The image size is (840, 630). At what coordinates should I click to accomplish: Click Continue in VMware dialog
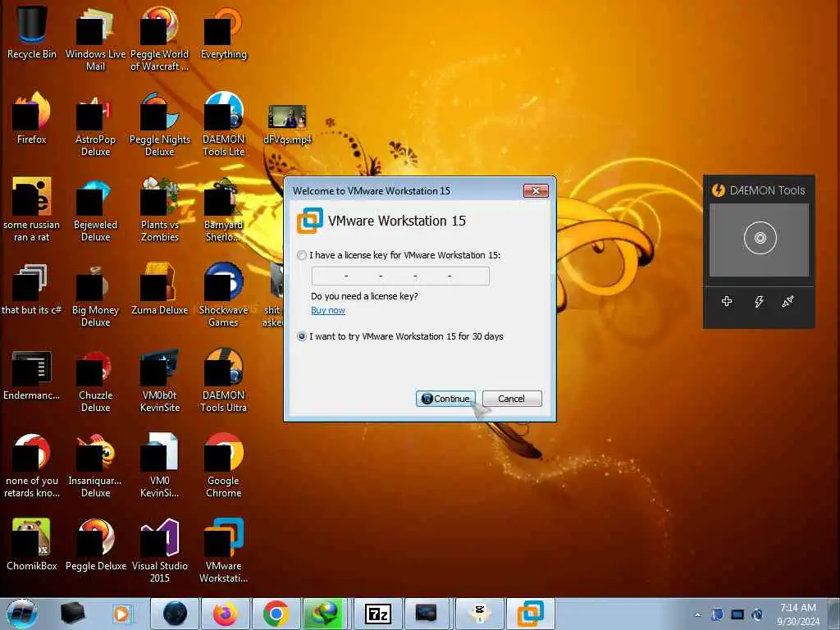(445, 399)
